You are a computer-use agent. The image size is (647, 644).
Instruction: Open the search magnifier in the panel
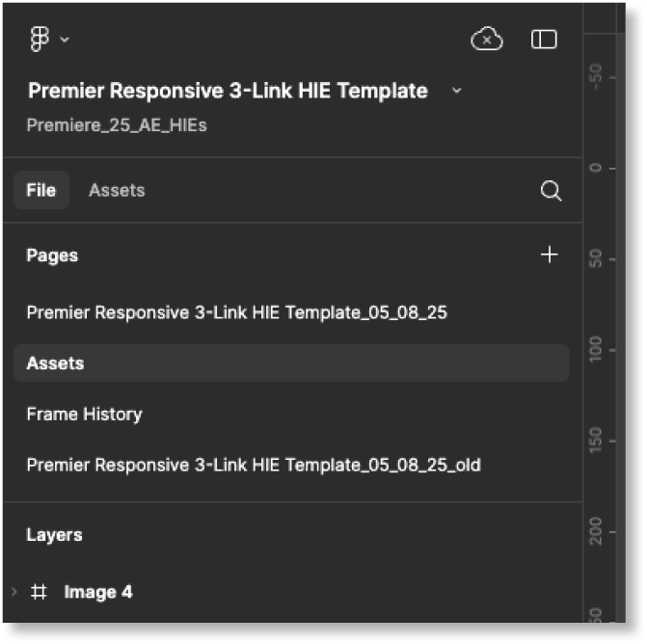(551, 191)
